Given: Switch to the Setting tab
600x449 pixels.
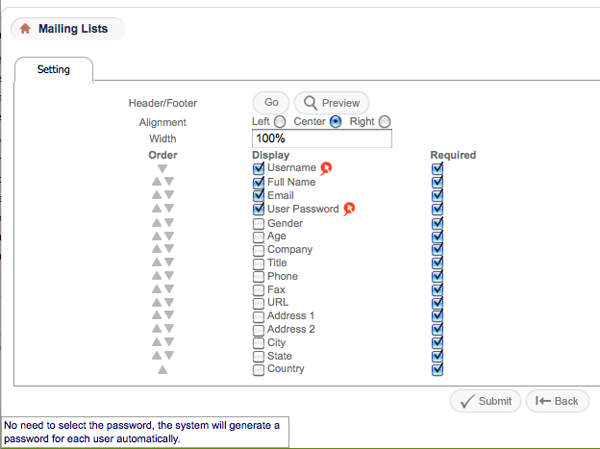Looking at the screenshot, I should [54, 70].
